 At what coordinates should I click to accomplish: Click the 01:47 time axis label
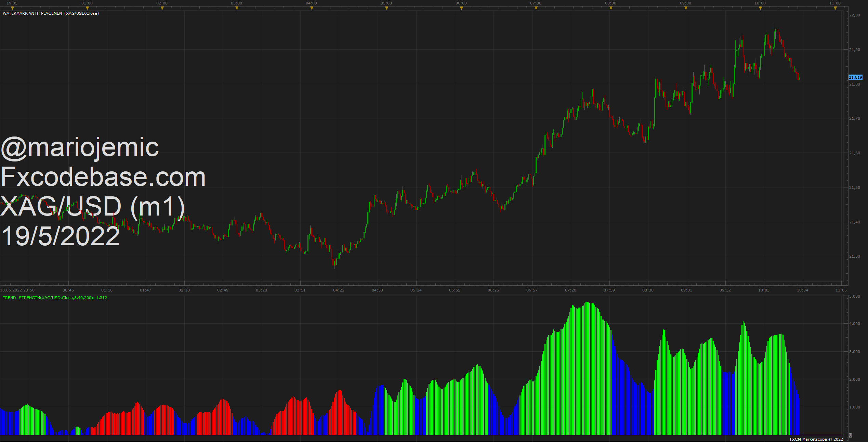click(x=146, y=290)
